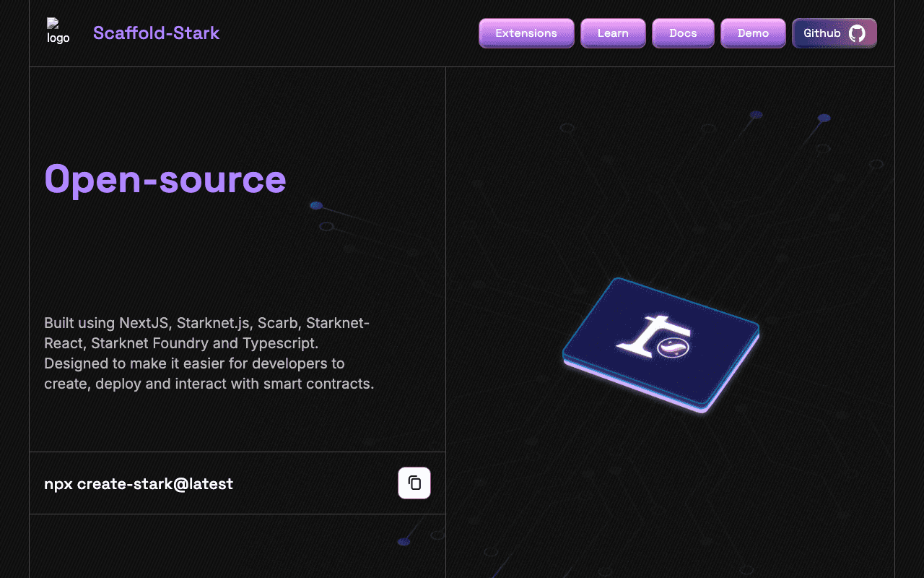Screen dimensions: 924x578
Task: Open the Docs link
Action: click(x=683, y=33)
